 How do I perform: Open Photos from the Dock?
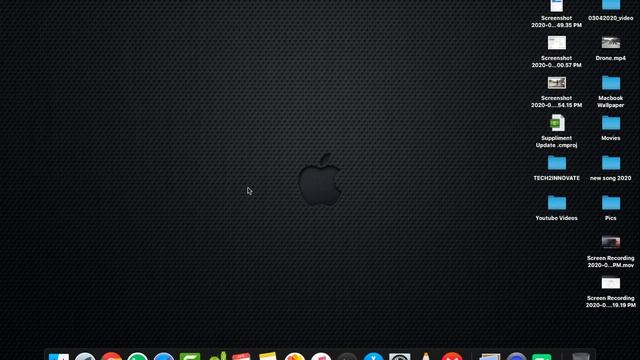(295, 356)
